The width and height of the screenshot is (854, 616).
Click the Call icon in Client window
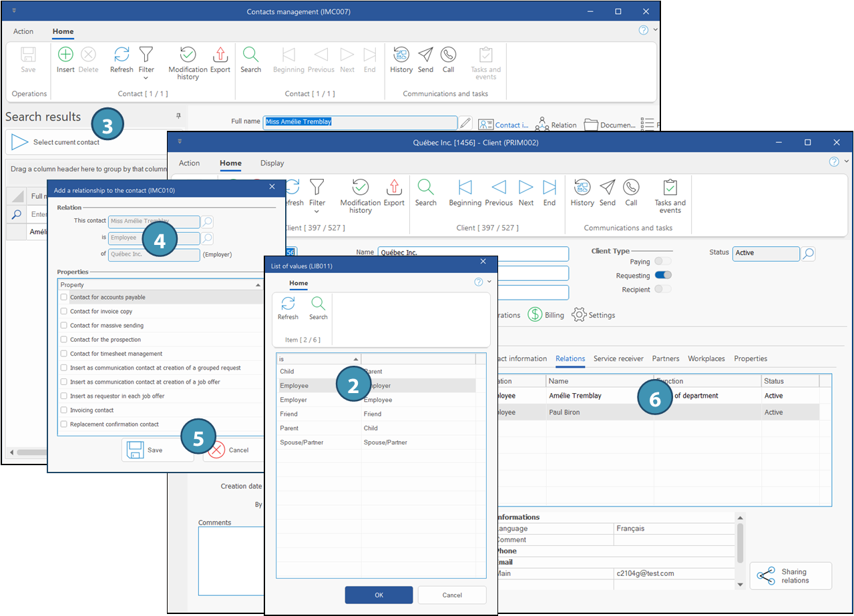coord(631,188)
